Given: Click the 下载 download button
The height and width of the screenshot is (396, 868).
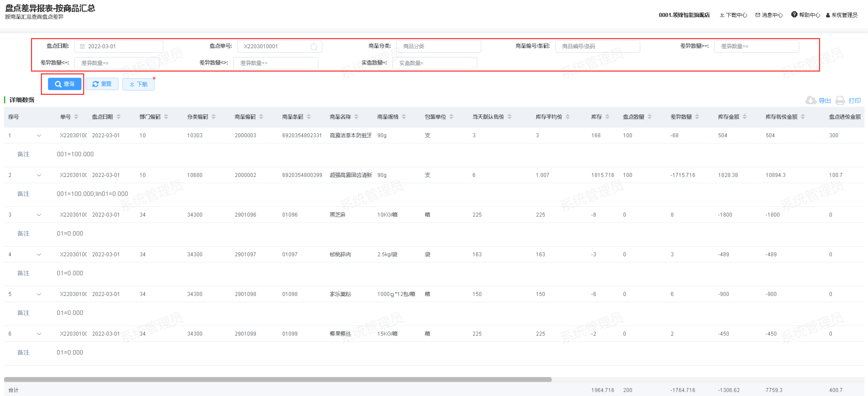Looking at the screenshot, I should pos(138,84).
